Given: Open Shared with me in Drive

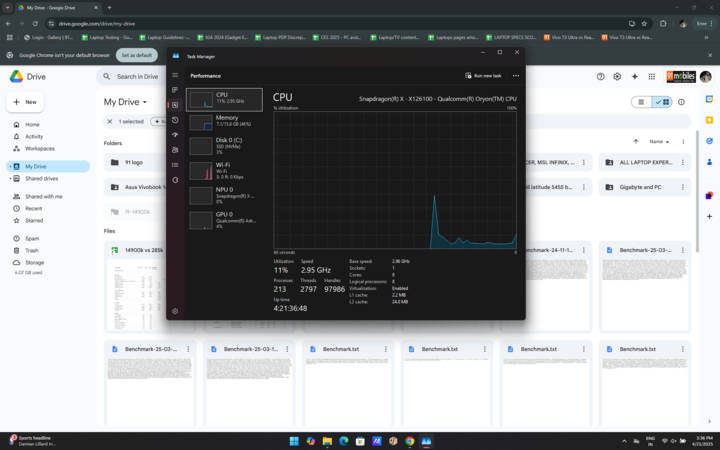Looking at the screenshot, I should [x=38, y=196].
